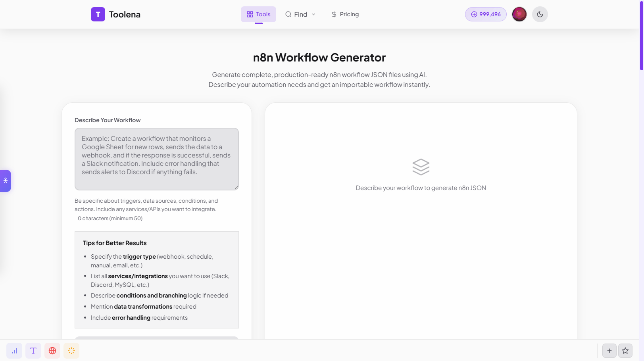Screen dimensions: 644x361
Task: Click the bar chart icon in bottom bar
Action: coord(14,351)
